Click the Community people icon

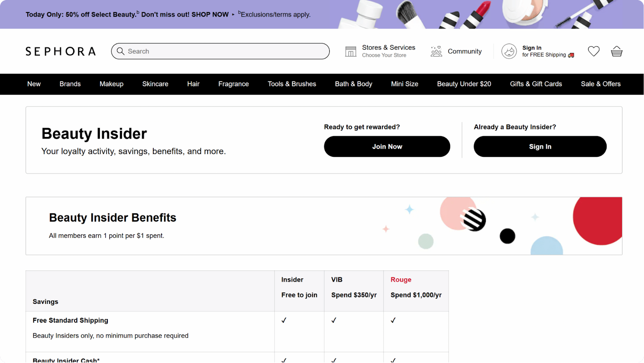(436, 51)
